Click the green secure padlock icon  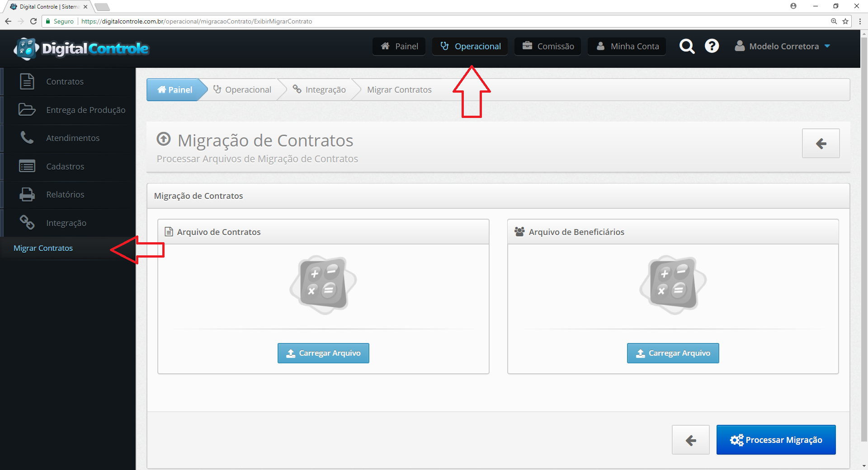(48, 21)
